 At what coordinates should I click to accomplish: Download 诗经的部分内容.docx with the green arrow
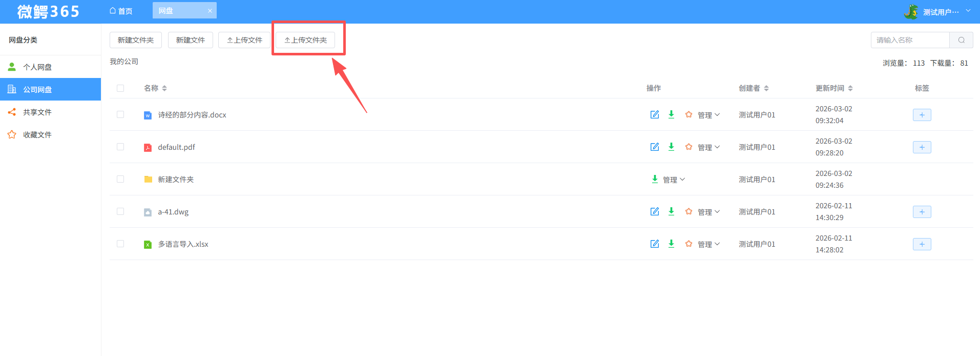[671, 114]
